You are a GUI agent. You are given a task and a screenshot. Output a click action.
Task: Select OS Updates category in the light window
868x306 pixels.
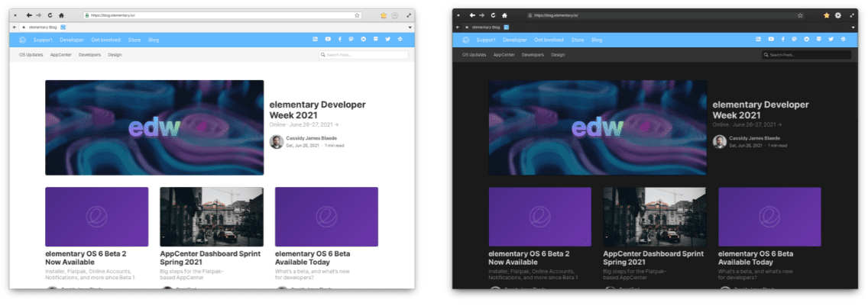coord(31,55)
